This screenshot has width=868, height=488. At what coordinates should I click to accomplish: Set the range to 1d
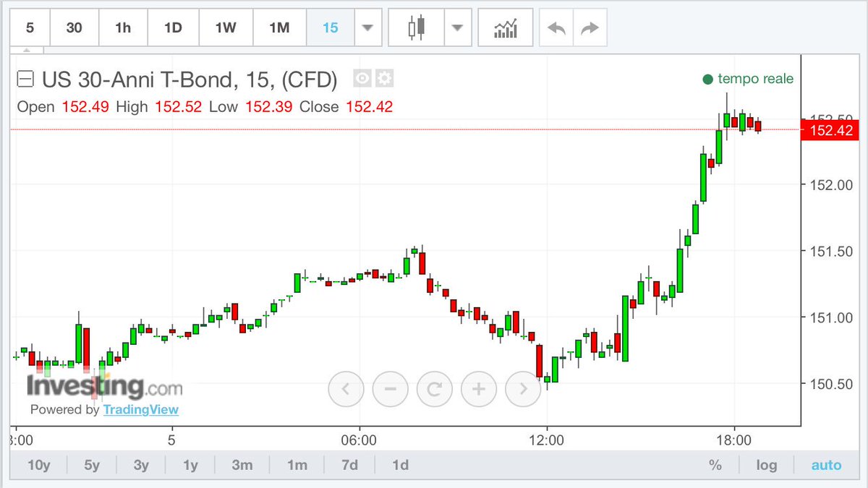point(399,465)
